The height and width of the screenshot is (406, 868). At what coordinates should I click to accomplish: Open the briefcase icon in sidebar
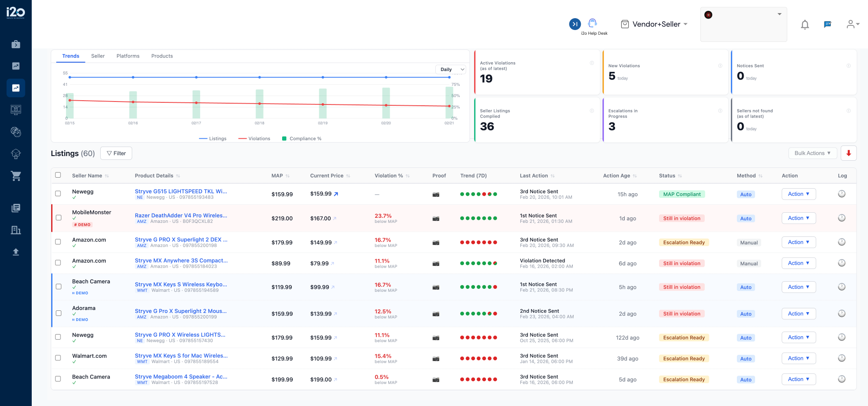click(16, 44)
